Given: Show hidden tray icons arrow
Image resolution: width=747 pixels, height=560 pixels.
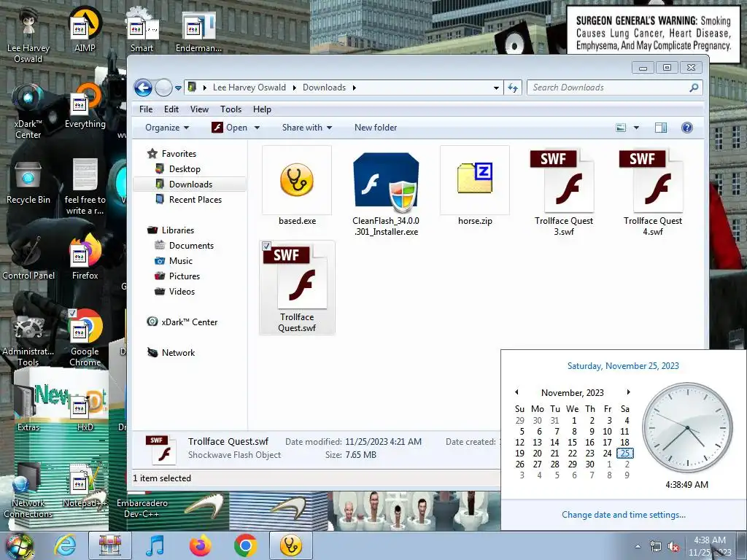Looking at the screenshot, I should [638, 547].
